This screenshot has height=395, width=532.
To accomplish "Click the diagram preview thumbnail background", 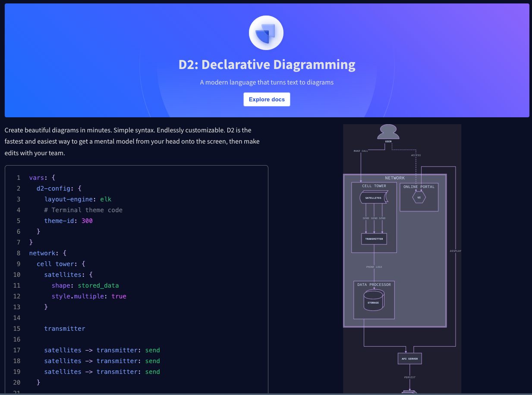I will (x=402, y=259).
